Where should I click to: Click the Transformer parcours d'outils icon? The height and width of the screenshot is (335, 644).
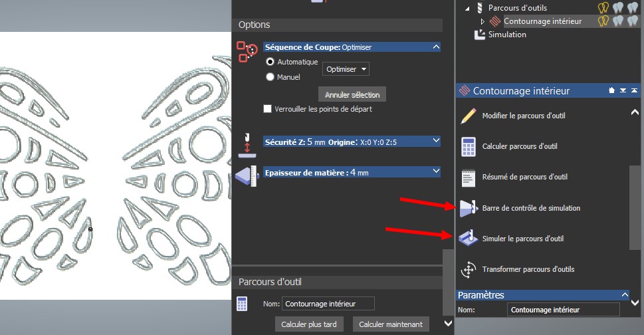pos(469,269)
